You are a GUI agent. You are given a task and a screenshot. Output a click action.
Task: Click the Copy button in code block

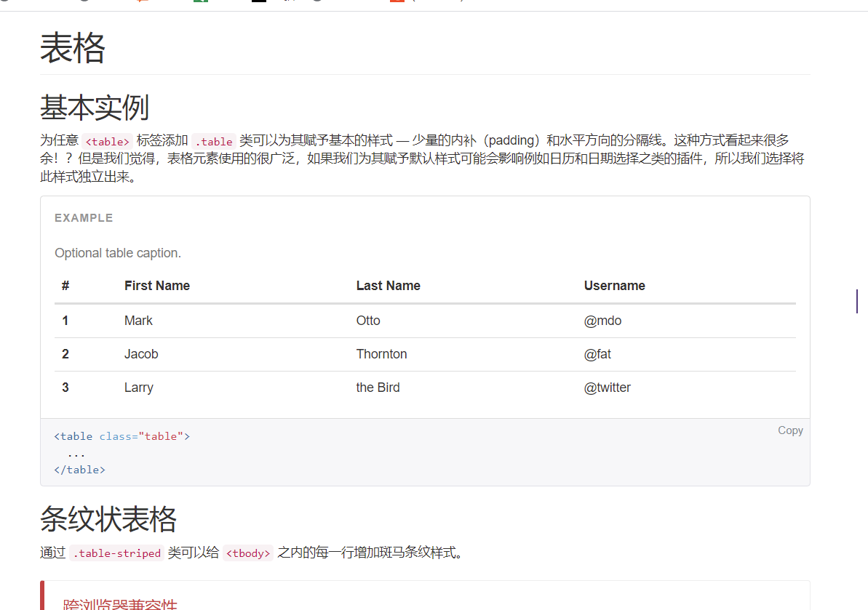(x=790, y=430)
